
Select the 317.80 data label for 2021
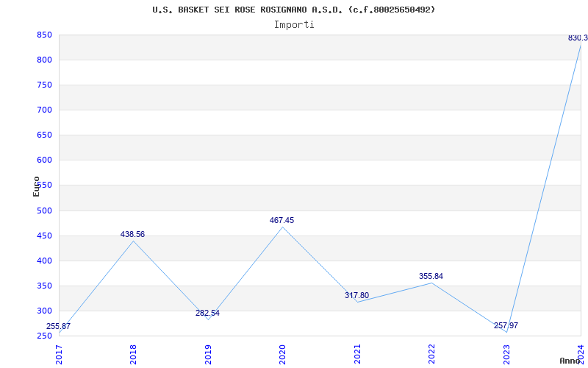coord(356,296)
